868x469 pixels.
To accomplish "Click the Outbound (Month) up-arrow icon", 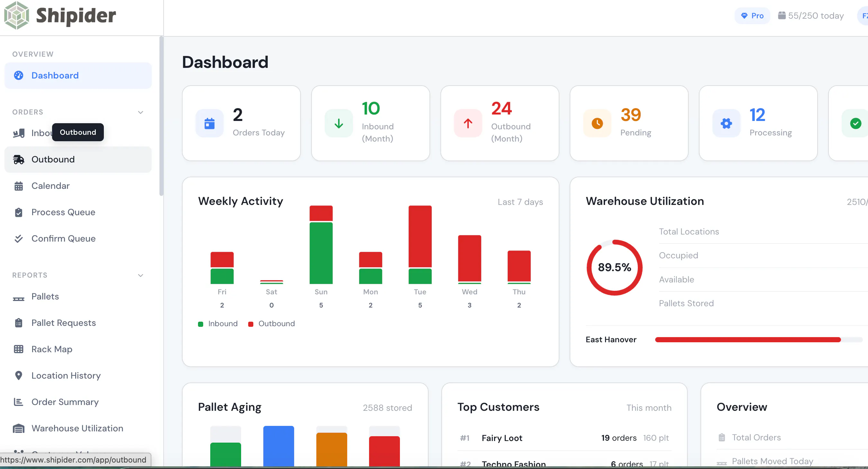I will click(468, 124).
